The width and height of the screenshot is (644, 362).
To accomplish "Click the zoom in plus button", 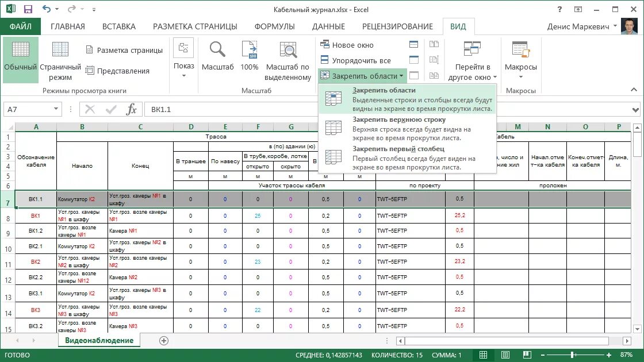I will coord(609,355).
